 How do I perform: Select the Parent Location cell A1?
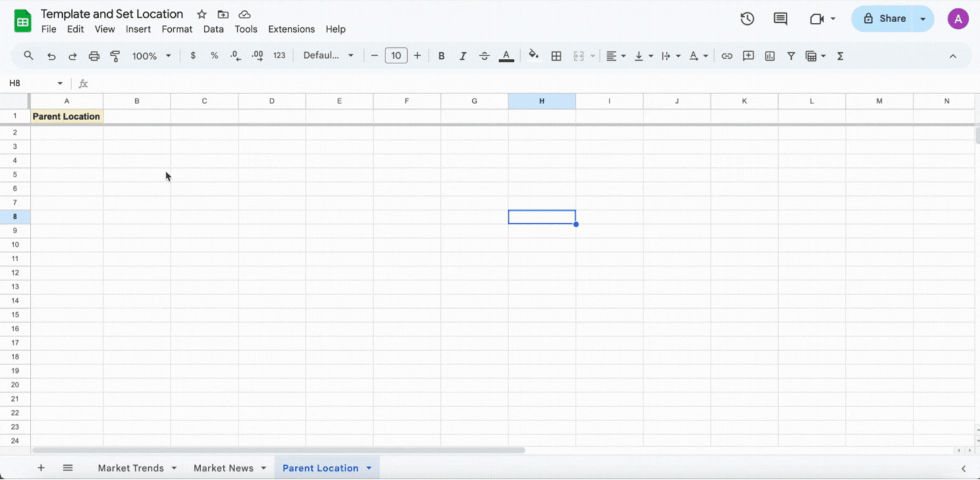(x=67, y=116)
